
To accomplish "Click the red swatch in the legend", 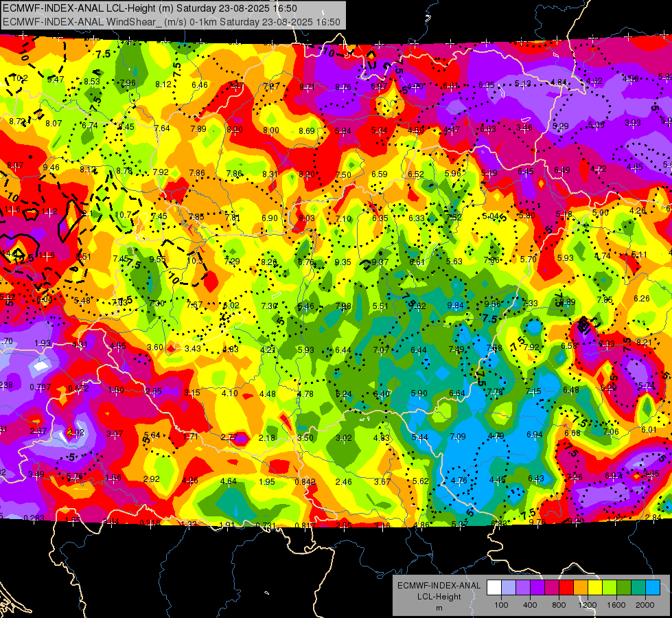I will pyautogui.click(x=566, y=588).
